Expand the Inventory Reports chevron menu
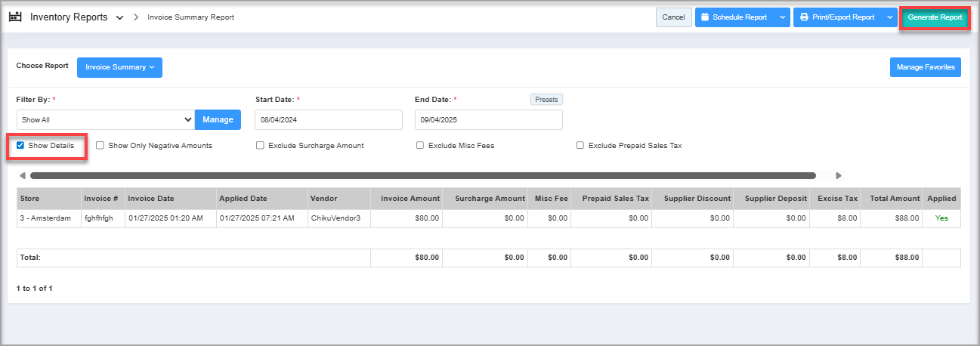The height and width of the screenshot is (346, 980). pos(119,17)
